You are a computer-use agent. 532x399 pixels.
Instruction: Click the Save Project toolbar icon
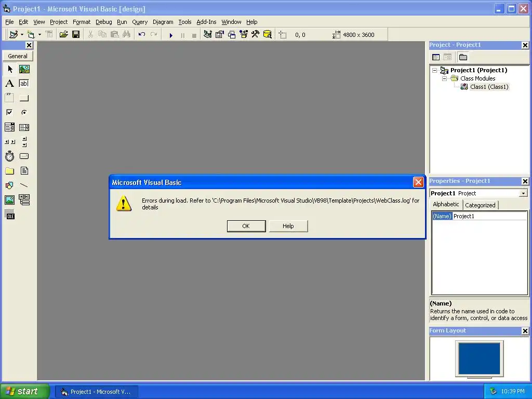76,35
